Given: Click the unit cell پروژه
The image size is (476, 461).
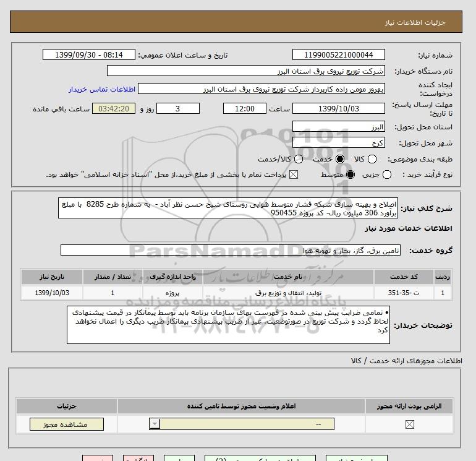Looking at the screenshot, I should 172,293.
